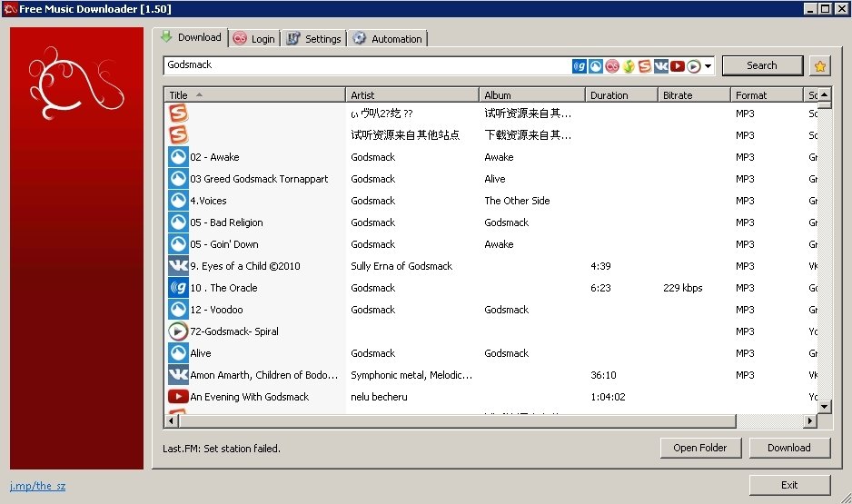Click the Open Folder button
The height and width of the screenshot is (504, 852).
tap(700, 448)
